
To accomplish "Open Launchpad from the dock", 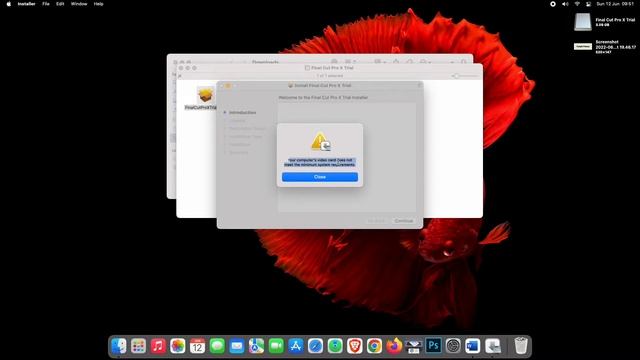I will (138, 346).
